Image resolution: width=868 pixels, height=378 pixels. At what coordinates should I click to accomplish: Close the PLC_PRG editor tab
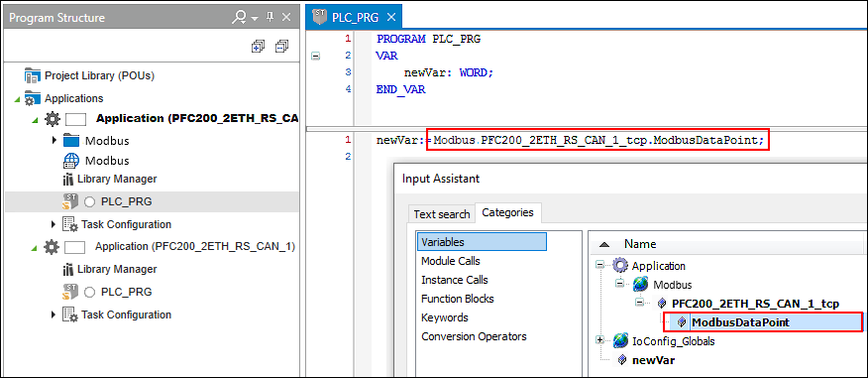point(390,17)
